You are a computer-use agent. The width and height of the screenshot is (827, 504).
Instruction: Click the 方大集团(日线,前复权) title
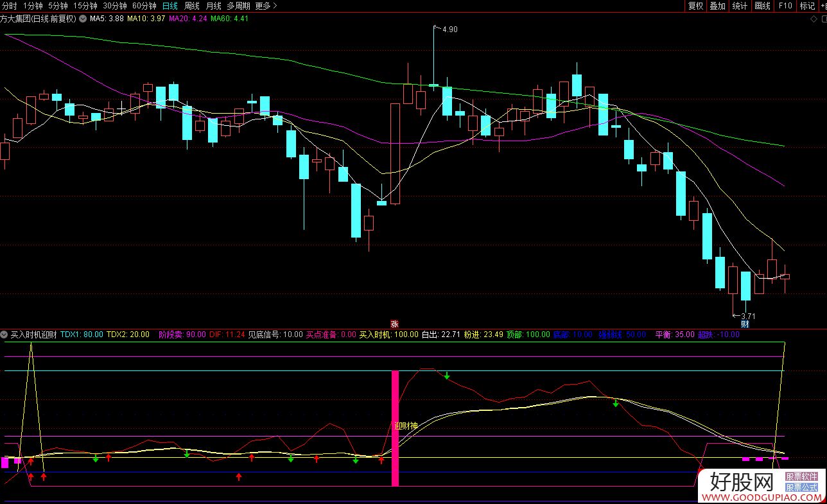[x=39, y=19]
